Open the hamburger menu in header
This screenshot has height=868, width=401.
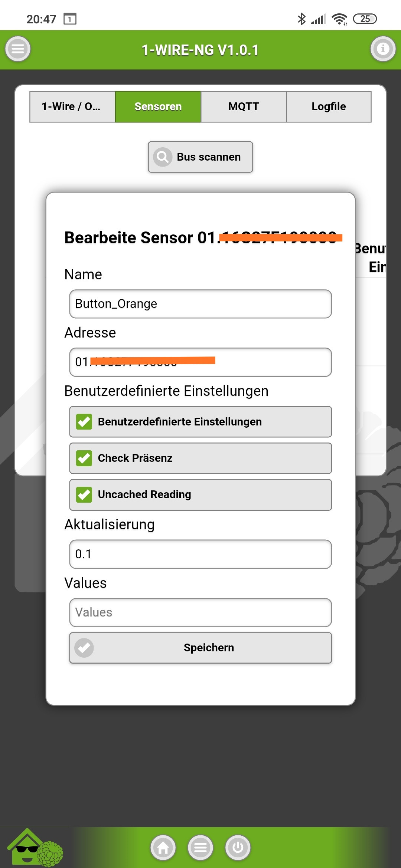point(18,49)
